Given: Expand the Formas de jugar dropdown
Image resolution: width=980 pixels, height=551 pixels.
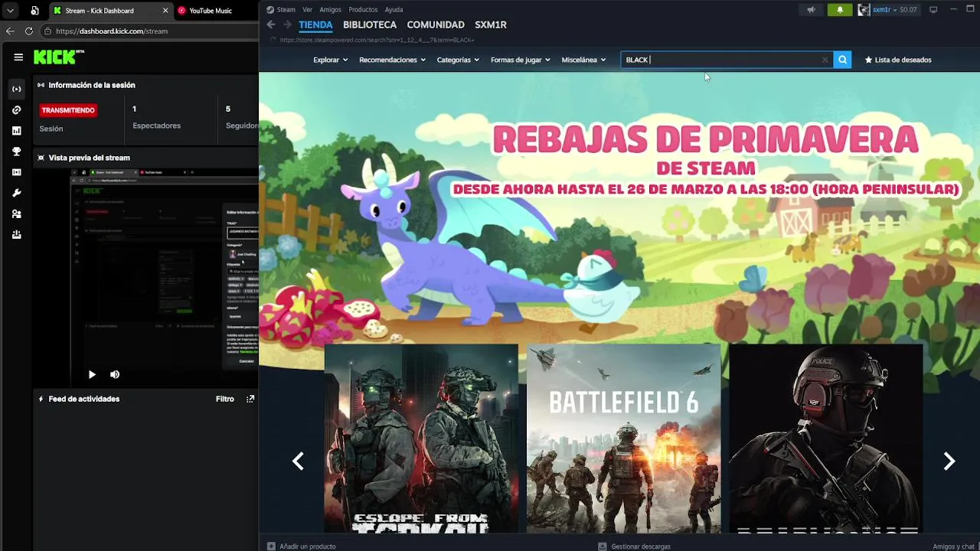Looking at the screenshot, I should 520,60.
